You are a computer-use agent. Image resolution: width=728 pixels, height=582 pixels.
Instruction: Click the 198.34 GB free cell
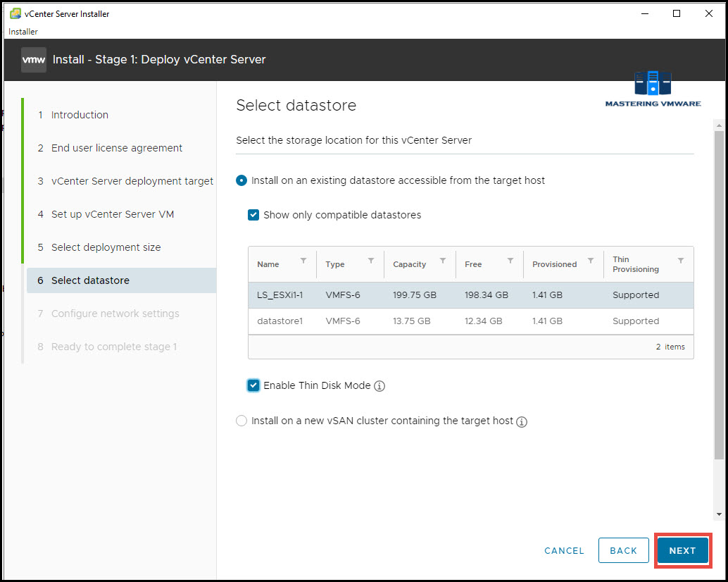tap(486, 295)
